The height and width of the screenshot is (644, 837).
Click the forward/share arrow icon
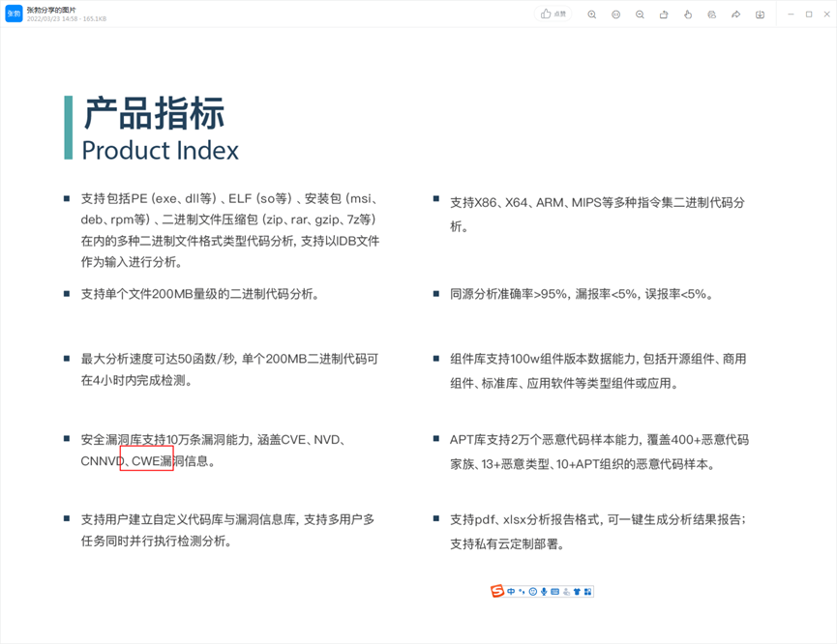point(735,15)
